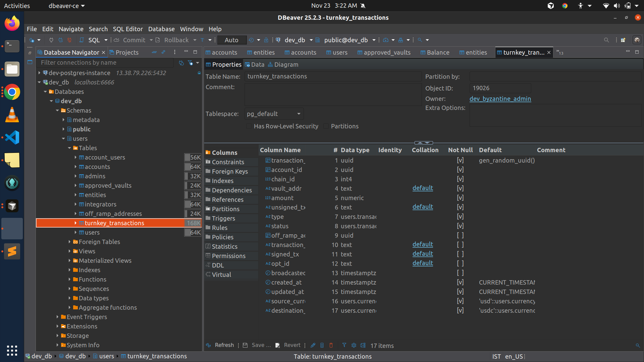644x362 pixels.
Task: Open the SQL Editor menu
Action: pyautogui.click(x=127, y=29)
